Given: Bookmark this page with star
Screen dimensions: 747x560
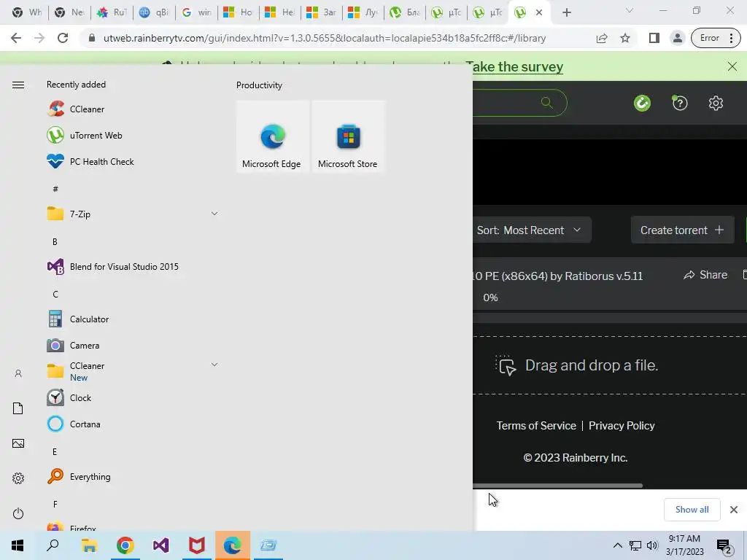Looking at the screenshot, I should click(625, 38).
